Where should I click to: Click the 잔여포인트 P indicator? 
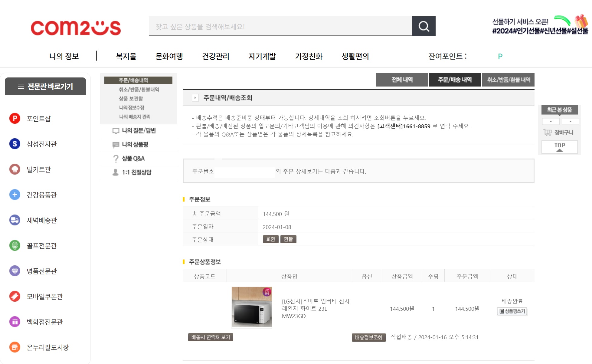tap(500, 57)
